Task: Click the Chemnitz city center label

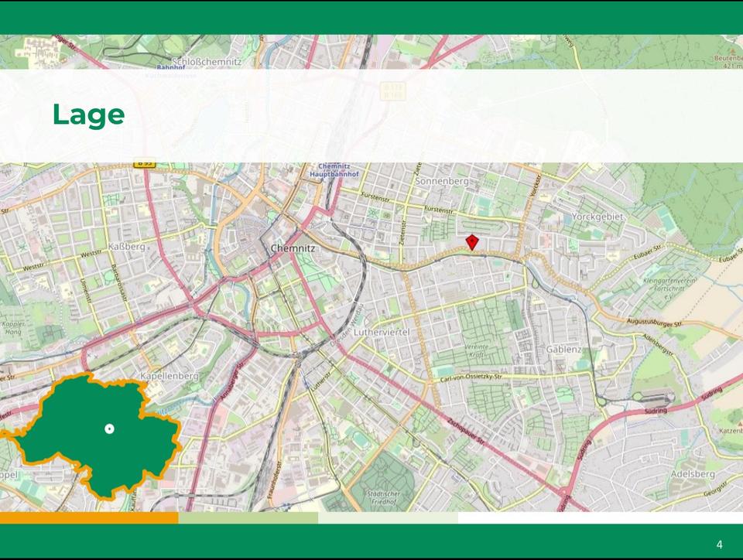Action: 293,248
